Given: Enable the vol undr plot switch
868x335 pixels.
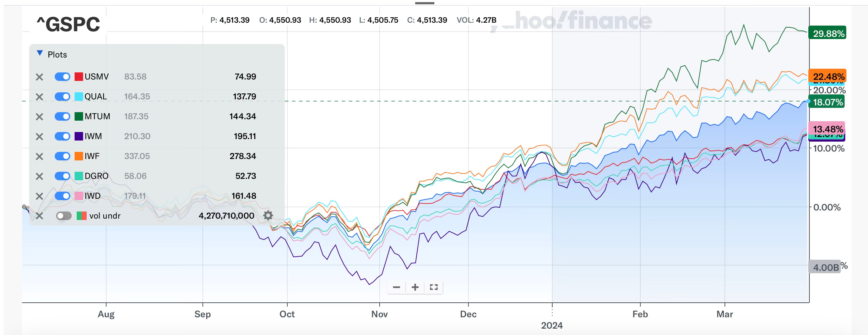Looking at the screenshot, I should point(64,216).
